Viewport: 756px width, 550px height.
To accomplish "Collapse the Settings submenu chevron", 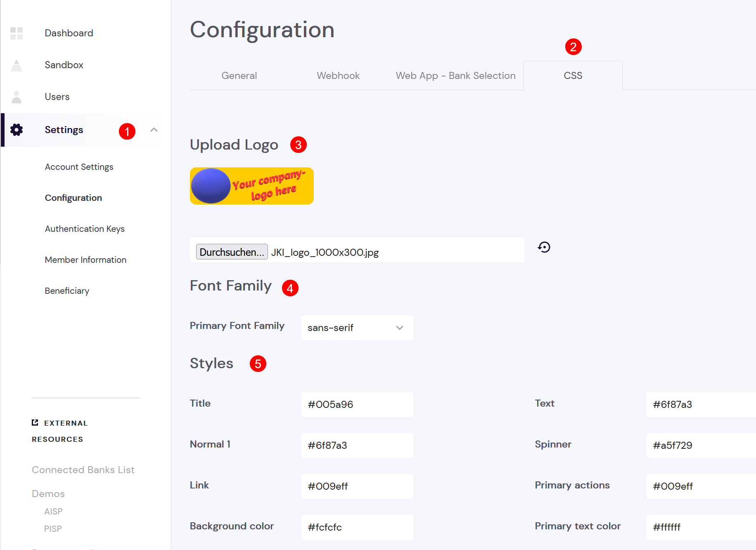I will coord(154,130).
